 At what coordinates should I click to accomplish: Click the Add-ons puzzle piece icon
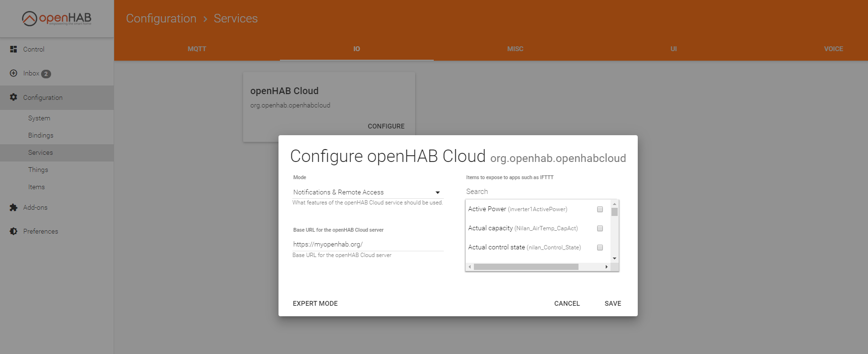13,207
